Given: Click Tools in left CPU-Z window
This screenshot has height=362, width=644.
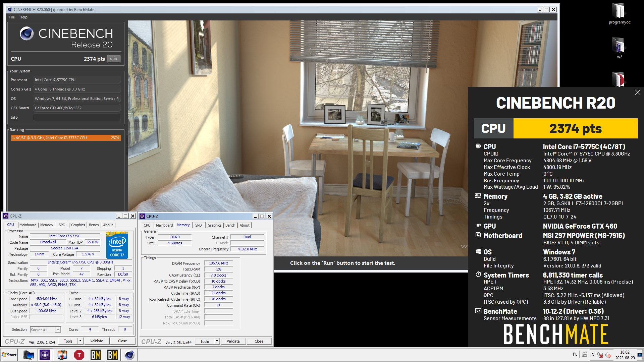Looking at the screenshot, I should click(68, 341).
